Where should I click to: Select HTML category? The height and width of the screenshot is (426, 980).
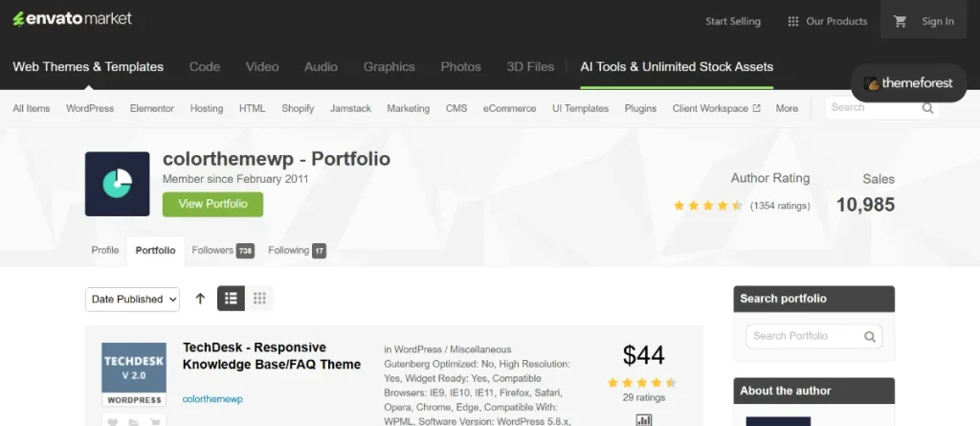(x=253, y=108)
